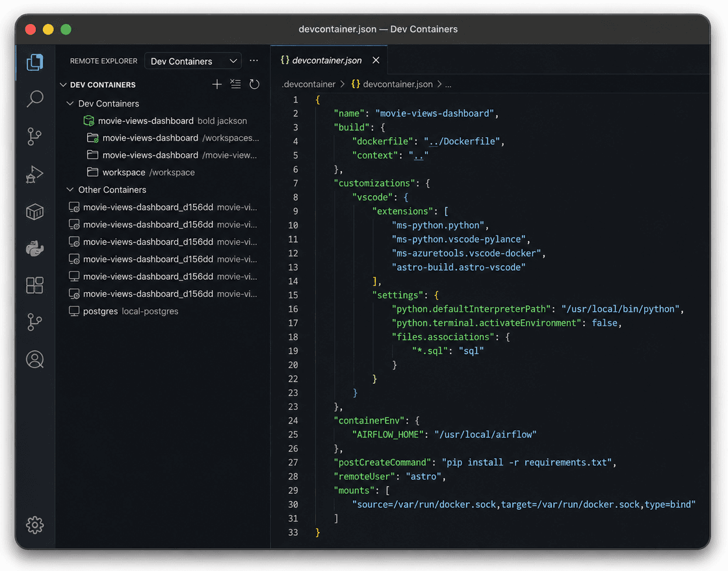Open the Python view icon

point(35,249)
